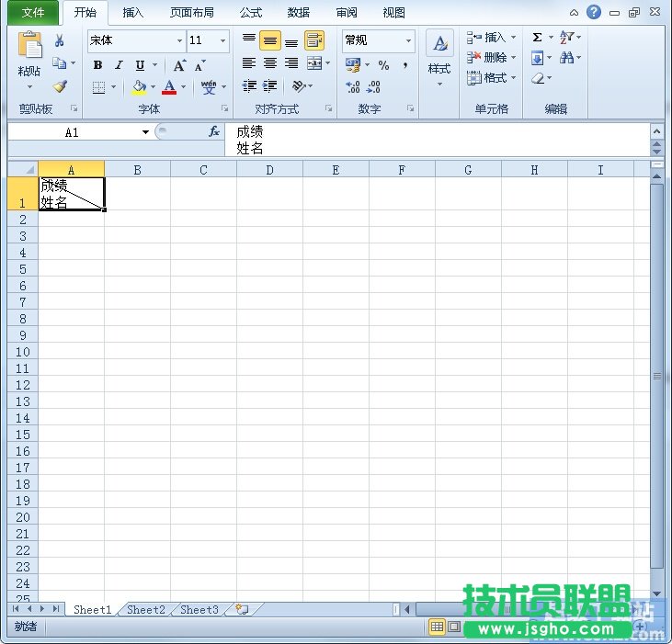672x644 pixels.
Task: Click the 样式 styles button
Action: point(439,57)
